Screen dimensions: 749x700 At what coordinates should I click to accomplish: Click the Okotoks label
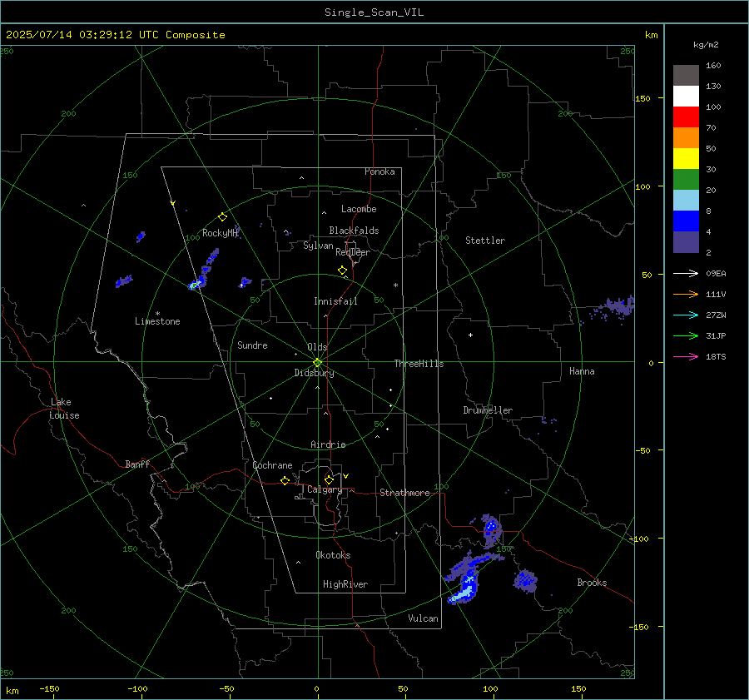tap(333, 555)
